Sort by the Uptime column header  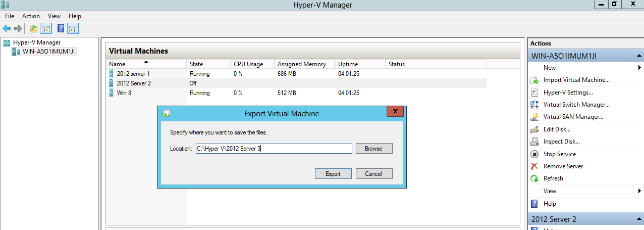(x=360, y=64)
